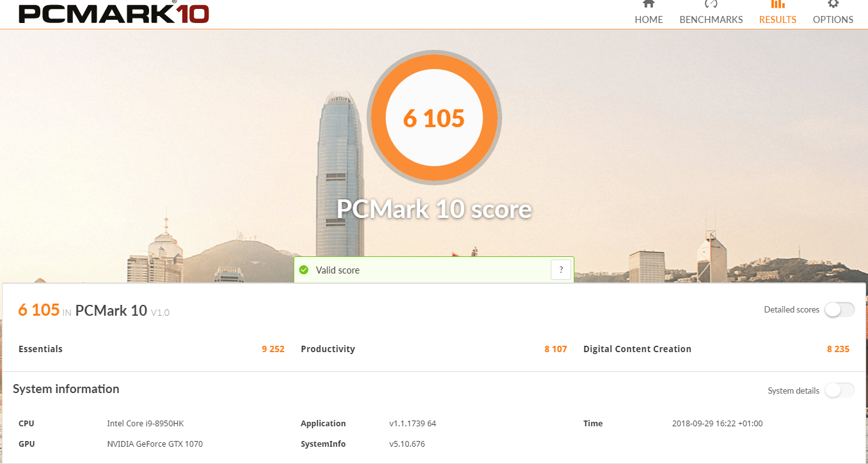The width and height of the screenshot is (868, 464).
Task: Select the CPU value Intel Core i9-8950HK
Action: point(145,424)
